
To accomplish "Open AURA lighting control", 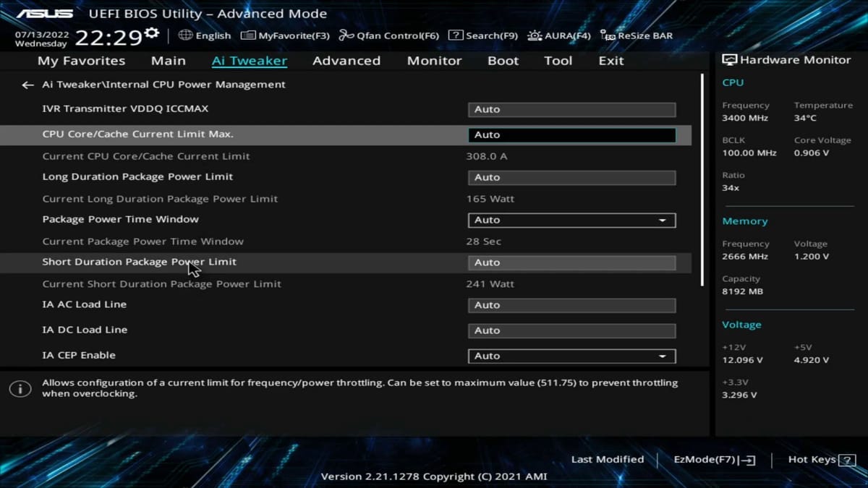I will (558, 35).
